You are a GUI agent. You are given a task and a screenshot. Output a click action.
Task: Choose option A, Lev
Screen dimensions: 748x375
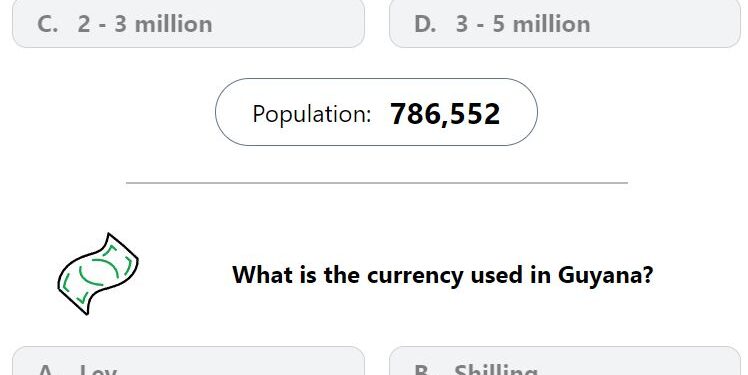(188, 361)
